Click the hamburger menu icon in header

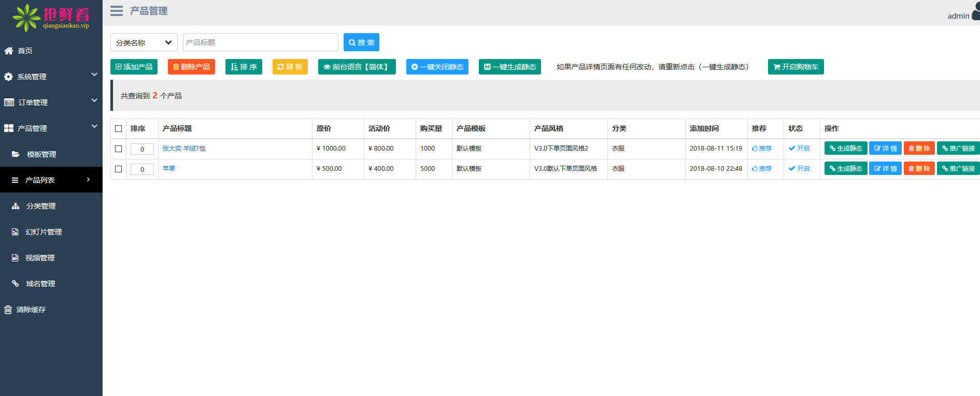(117, 11)
